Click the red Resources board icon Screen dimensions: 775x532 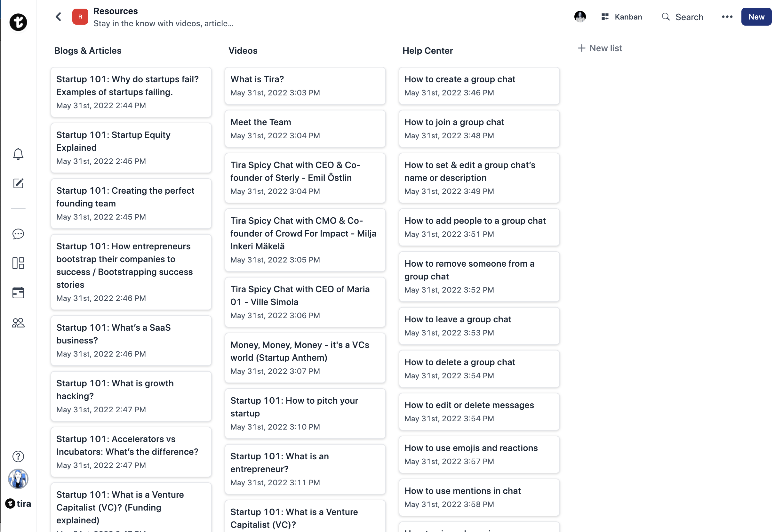tap(80, 17)
